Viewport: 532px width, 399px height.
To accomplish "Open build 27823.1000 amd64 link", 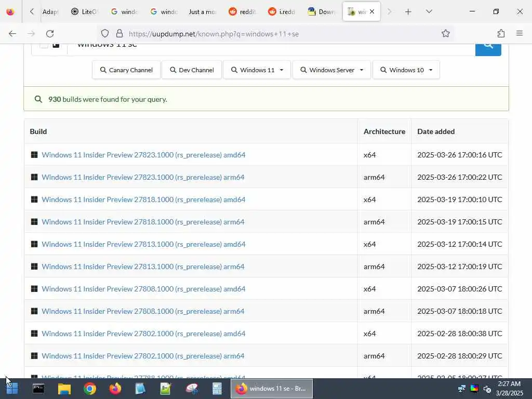I will coord(143,155).
